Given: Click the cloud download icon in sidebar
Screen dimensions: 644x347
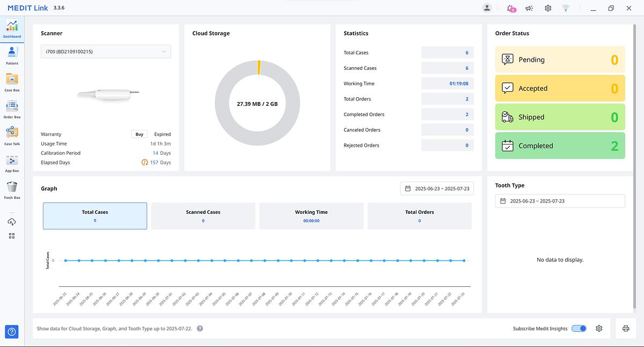Looking at the screenshot, I should [x=12, y=222].
